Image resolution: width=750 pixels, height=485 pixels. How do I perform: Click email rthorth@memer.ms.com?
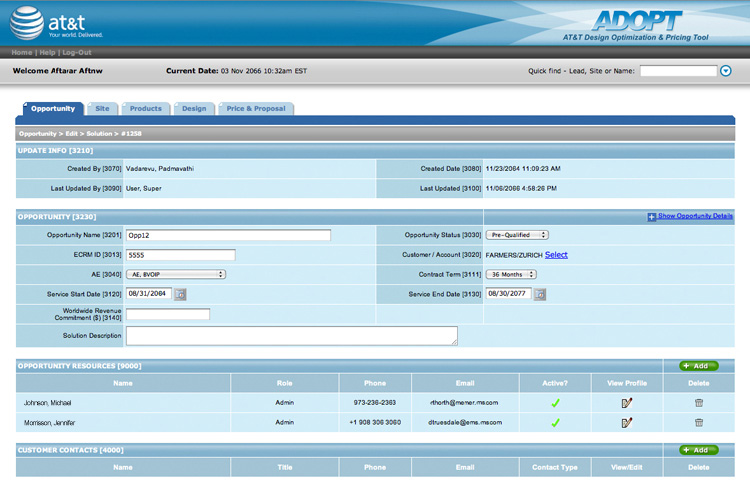tap(464, 403)
